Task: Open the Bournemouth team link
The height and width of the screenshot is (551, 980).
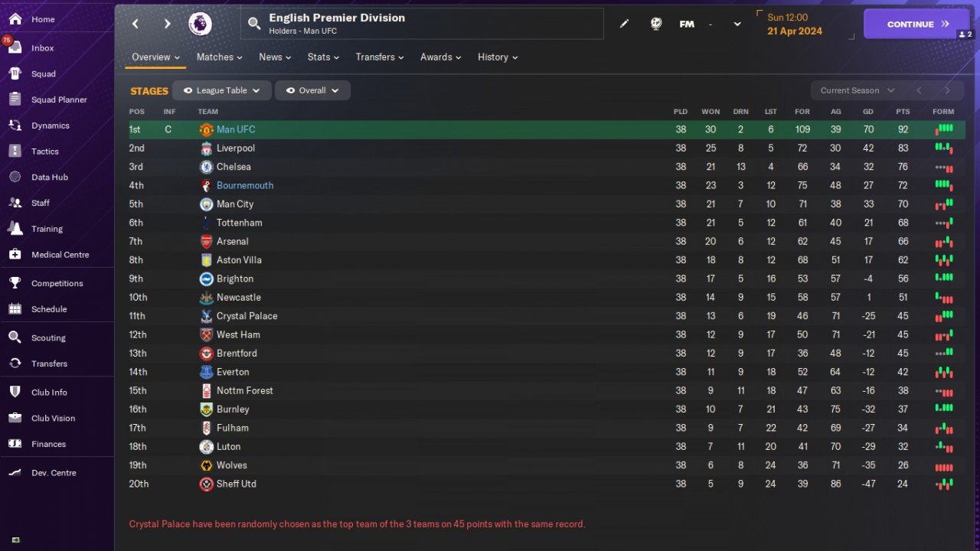Action: [245, 185]
